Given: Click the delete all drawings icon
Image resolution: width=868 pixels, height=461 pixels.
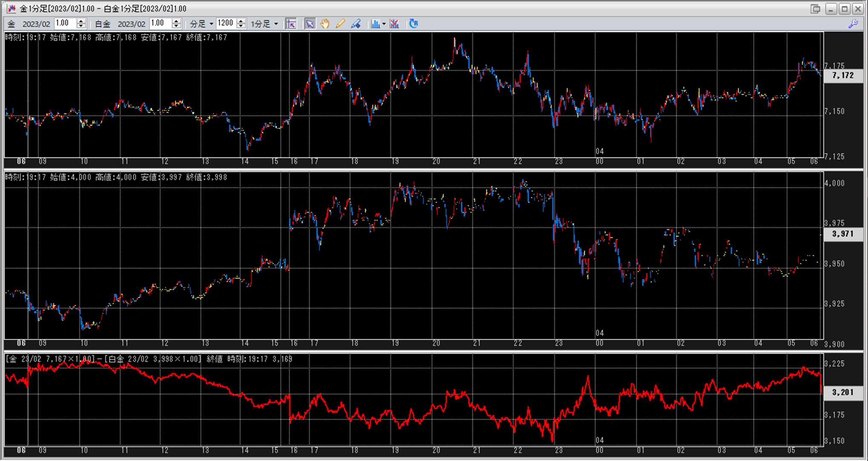Looking at the screenshot, I should (x=394, y=24).
